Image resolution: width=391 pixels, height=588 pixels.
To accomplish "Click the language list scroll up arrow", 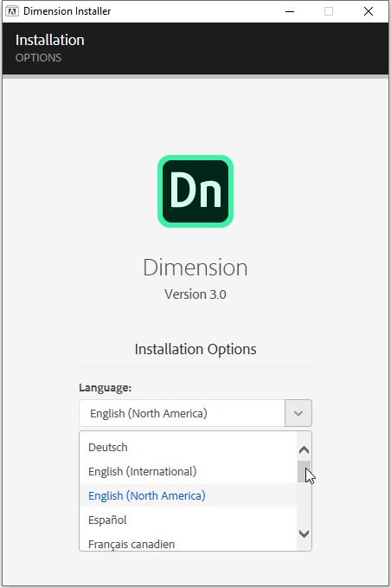I will tap(304, 449).
